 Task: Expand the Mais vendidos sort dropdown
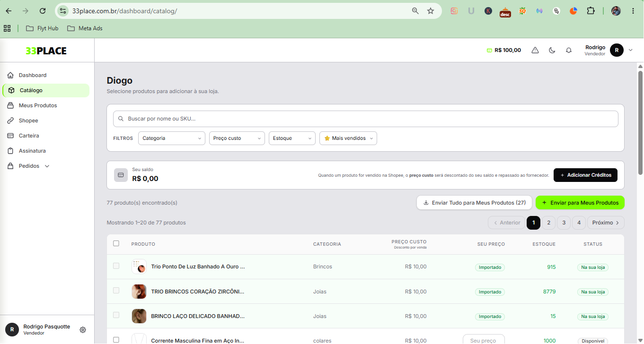click(348, 138)
